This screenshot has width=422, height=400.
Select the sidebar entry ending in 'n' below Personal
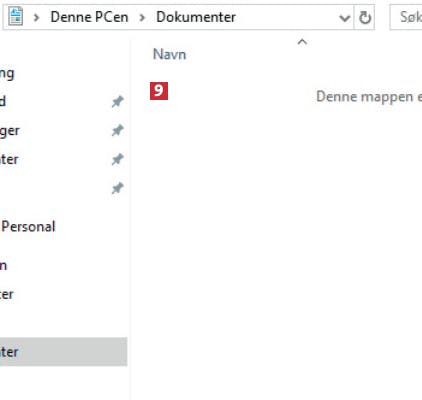pos(3,266)
